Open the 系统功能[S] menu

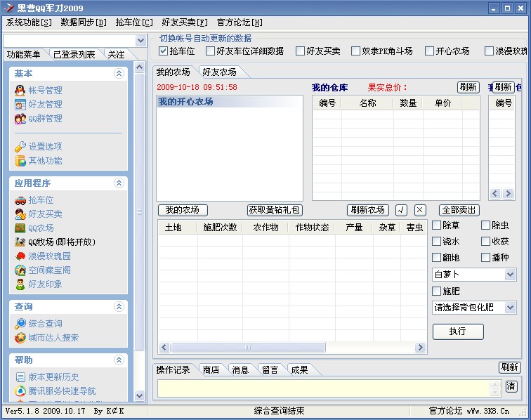tap(29, 22)
